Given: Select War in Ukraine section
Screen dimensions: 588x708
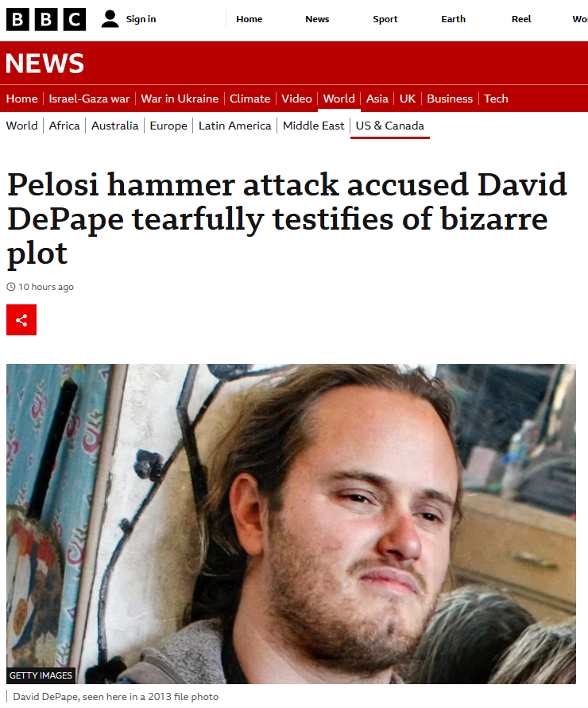Looking at the screenshot, I should tap(180, 99).
